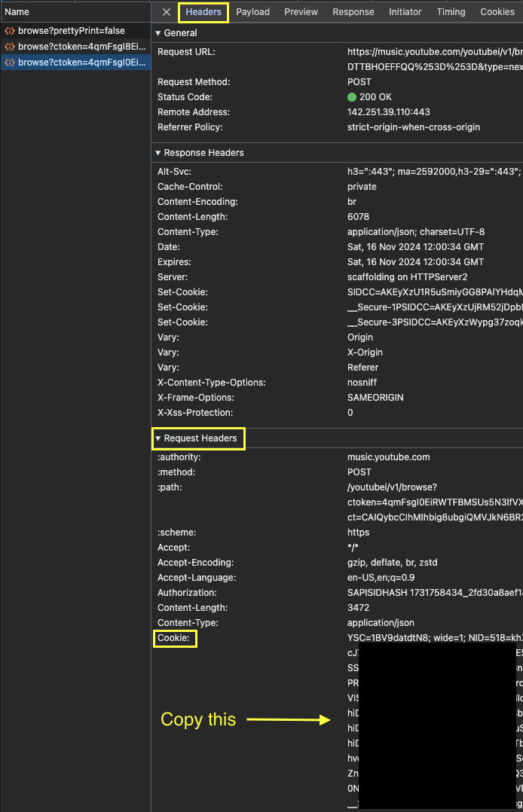Open the Timing tab

[x=451, y=12]
